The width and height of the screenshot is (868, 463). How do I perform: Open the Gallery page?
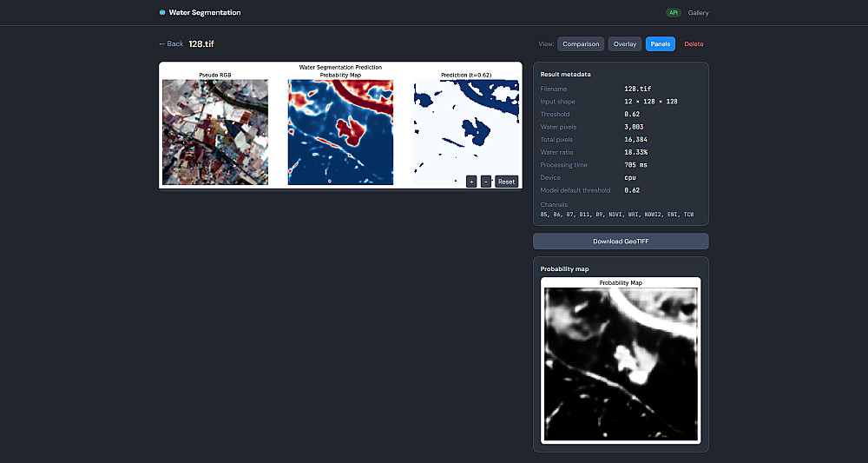698,13
